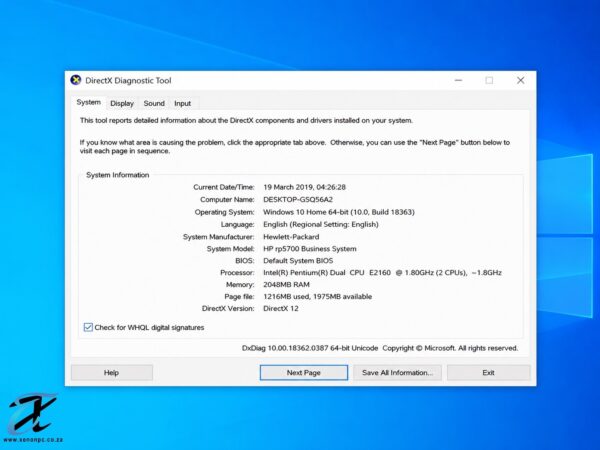Click 'HP rp5700 Business System' model value
This screenshot has width=600, height=450.
click(x=310, y=249)
